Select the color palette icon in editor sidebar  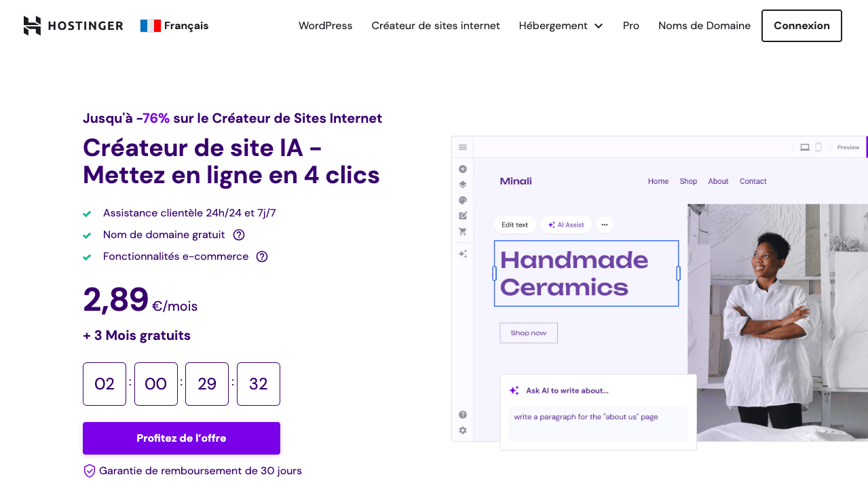(x=463, y=200)
